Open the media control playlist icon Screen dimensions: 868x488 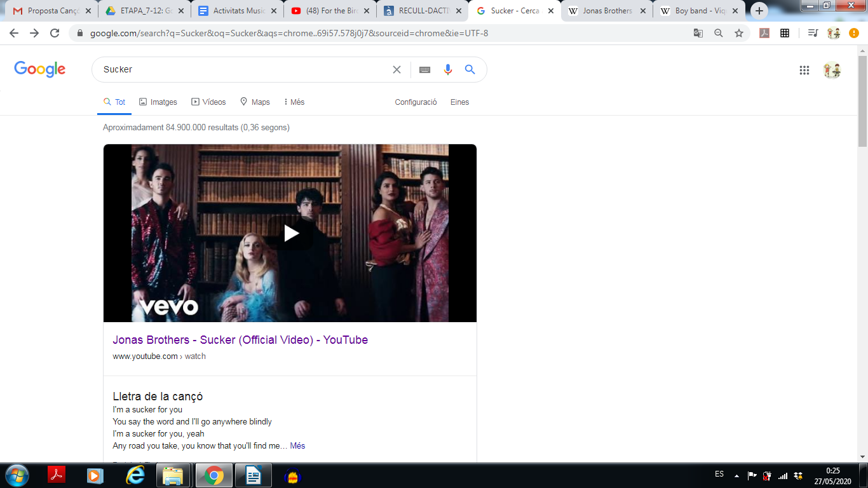click(813, 33)
